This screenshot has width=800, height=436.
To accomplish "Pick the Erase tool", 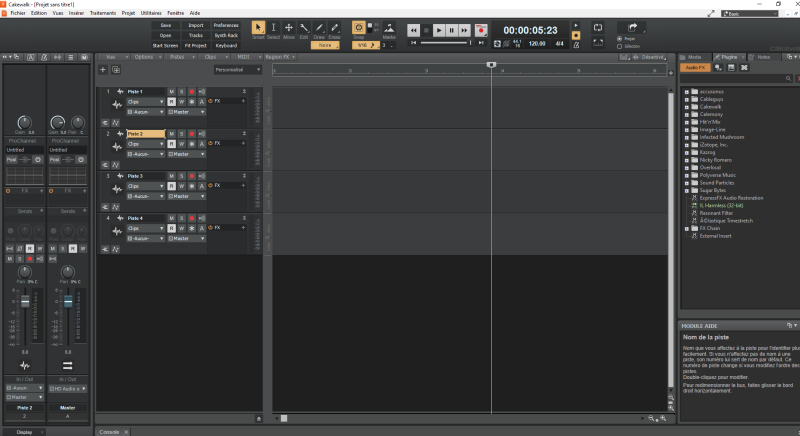I will click(x=334, y=28).
